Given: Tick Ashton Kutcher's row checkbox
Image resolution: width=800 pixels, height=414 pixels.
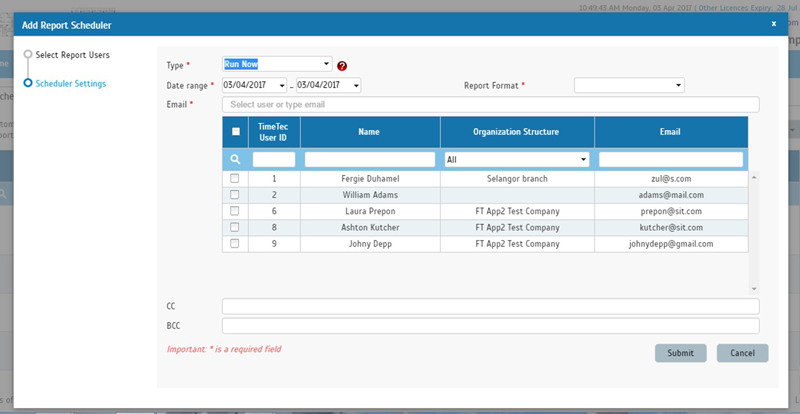Looking at the screenshot, I should (235, 227).
